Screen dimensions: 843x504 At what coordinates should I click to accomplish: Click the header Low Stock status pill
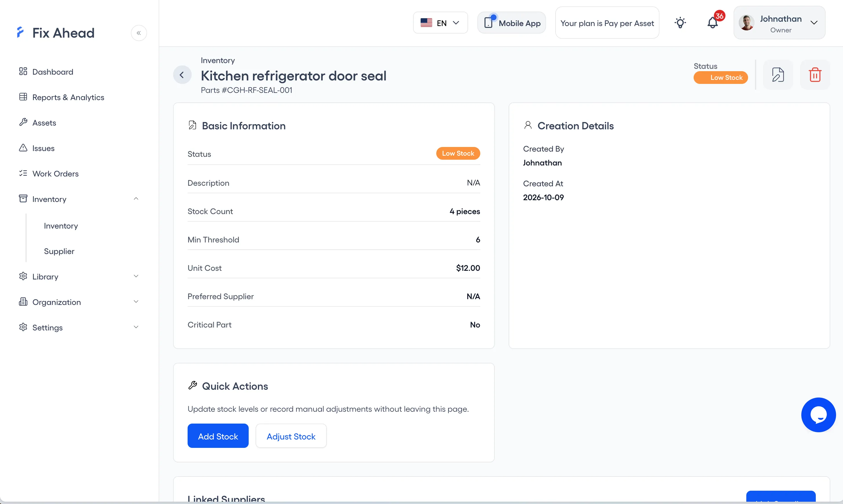(721, 78)
